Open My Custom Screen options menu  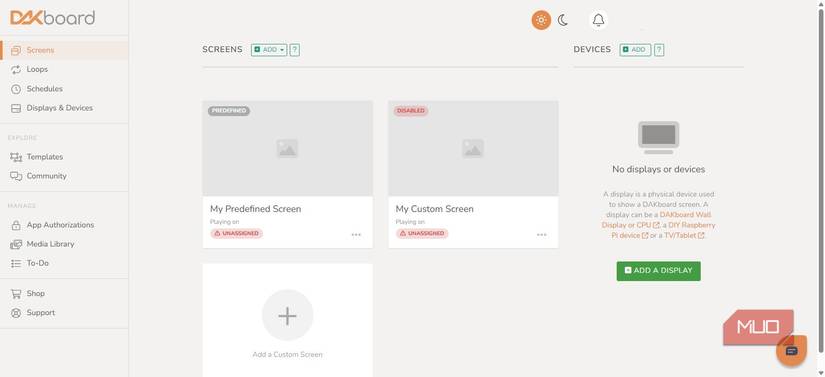coord(541,235)
